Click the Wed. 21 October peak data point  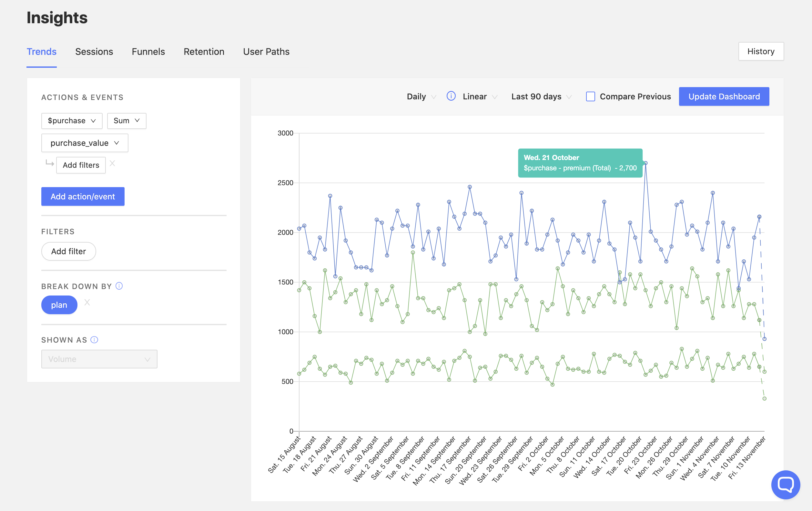click(x=645, y=163)
